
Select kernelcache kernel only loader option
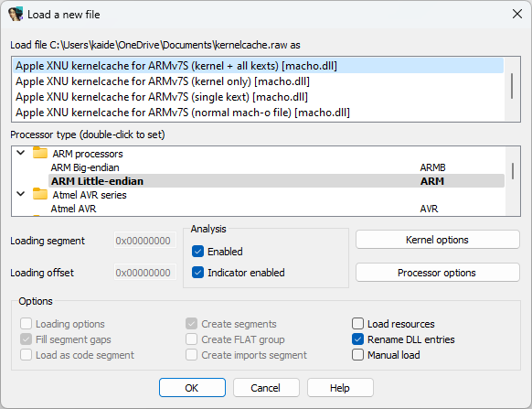[x=258, y=81]
